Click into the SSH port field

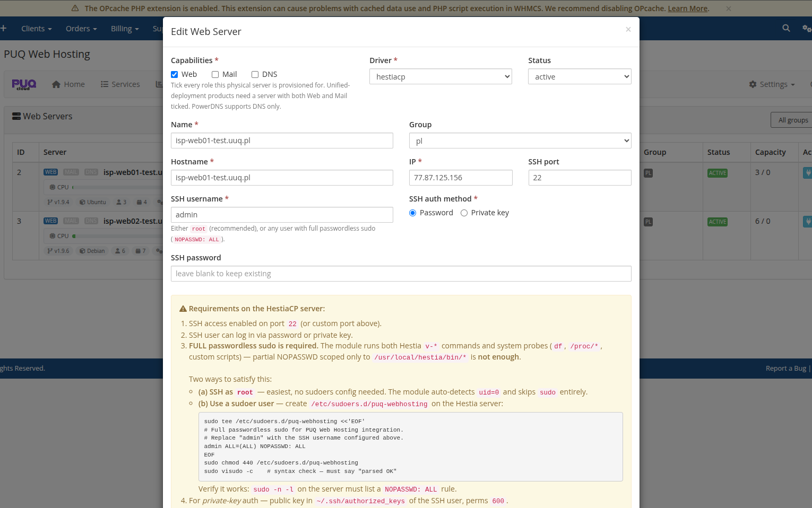pyautogui.click(x=580, y=178)
